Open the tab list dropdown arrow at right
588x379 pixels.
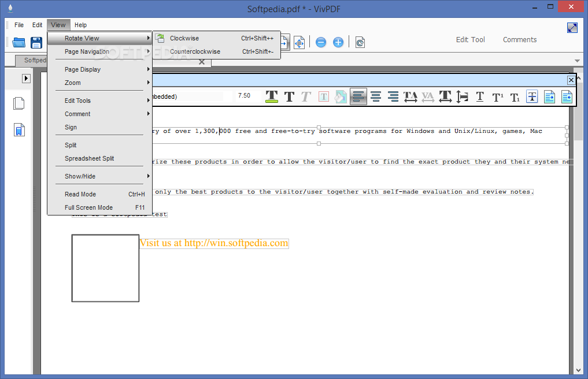(577, 61)
